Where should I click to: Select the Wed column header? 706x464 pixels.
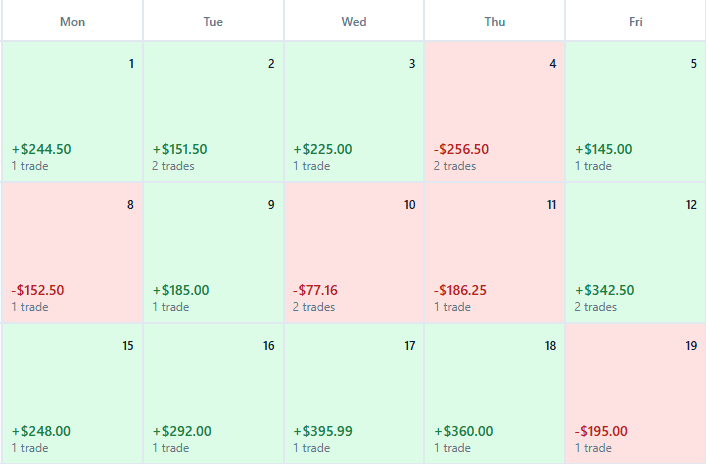tap(354, 21)
